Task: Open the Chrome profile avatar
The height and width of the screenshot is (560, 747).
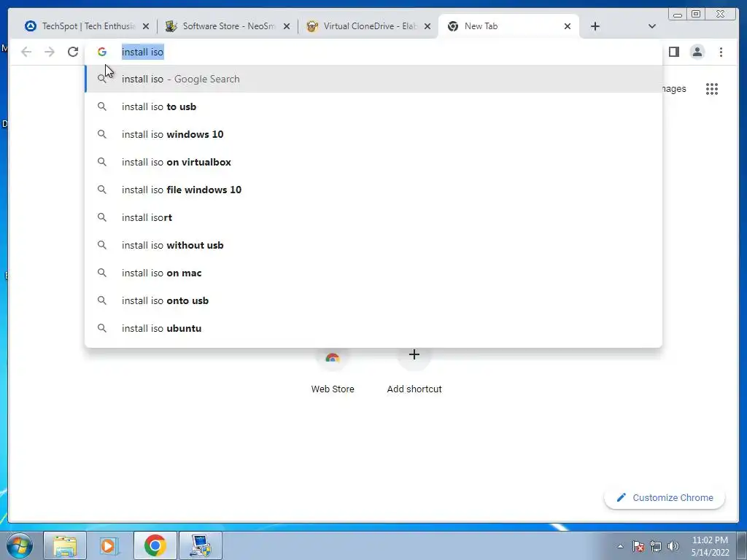Action: click(x=697, y=52)
